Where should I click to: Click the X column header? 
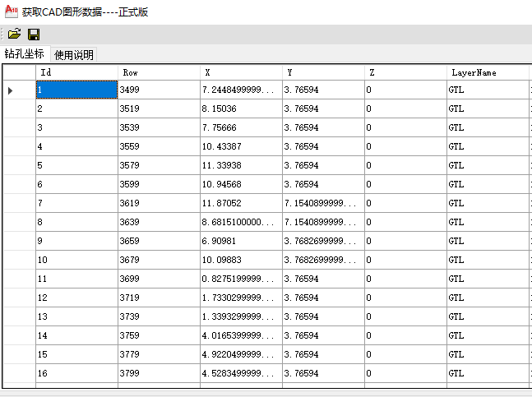[x=241, y=72]
